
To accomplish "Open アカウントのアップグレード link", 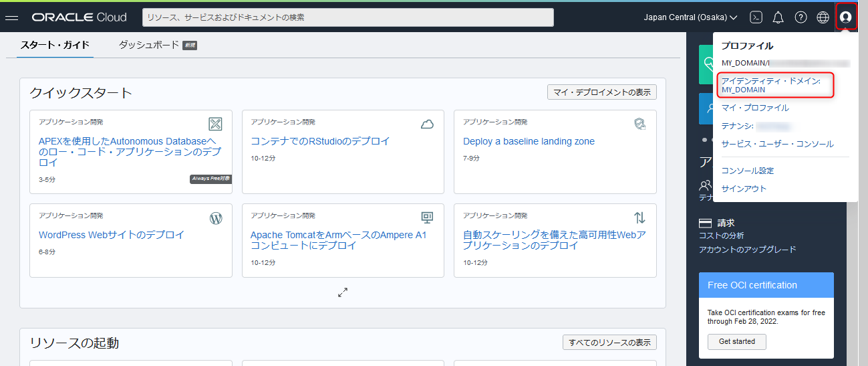I will pyautogui.click(x=747, y=250).
